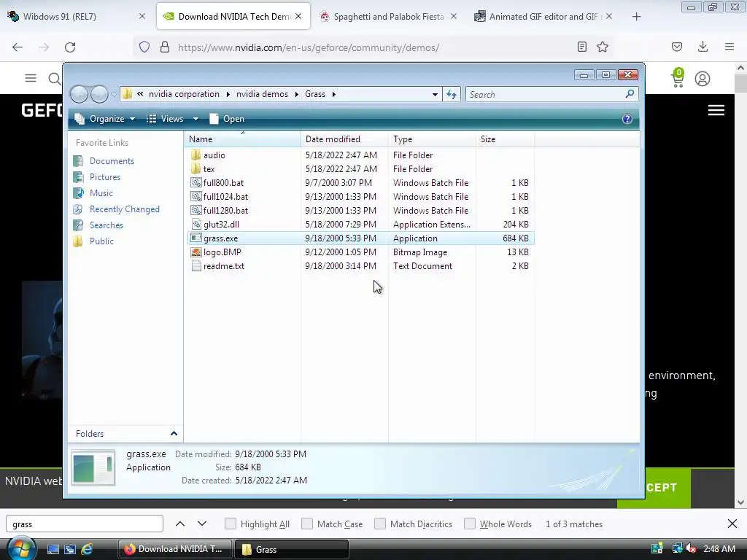Switch to Wibdows 91 (REL7) tab
Screen dimensions: 747x560
[79, 17]
